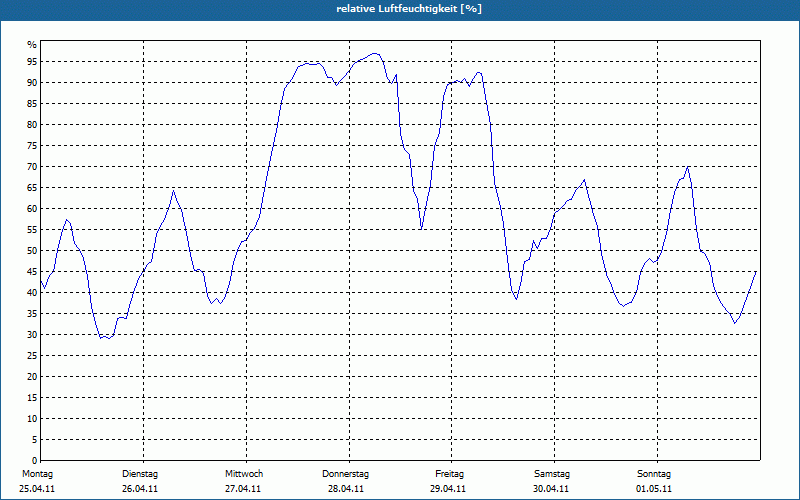
Task: Select the y-axis value 55
Action: pos(32,230)
